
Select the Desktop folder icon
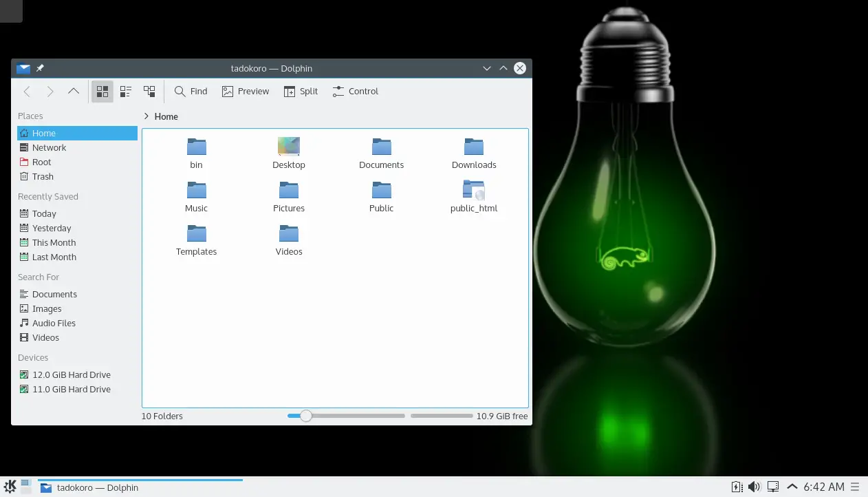coord(289,147)
